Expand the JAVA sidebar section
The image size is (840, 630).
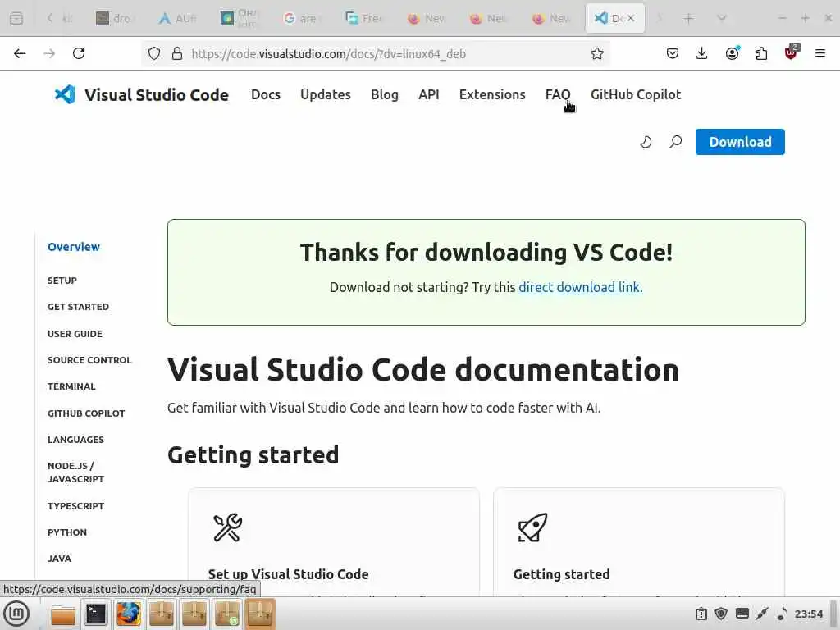pyautogui.click(x=59, y=558)
